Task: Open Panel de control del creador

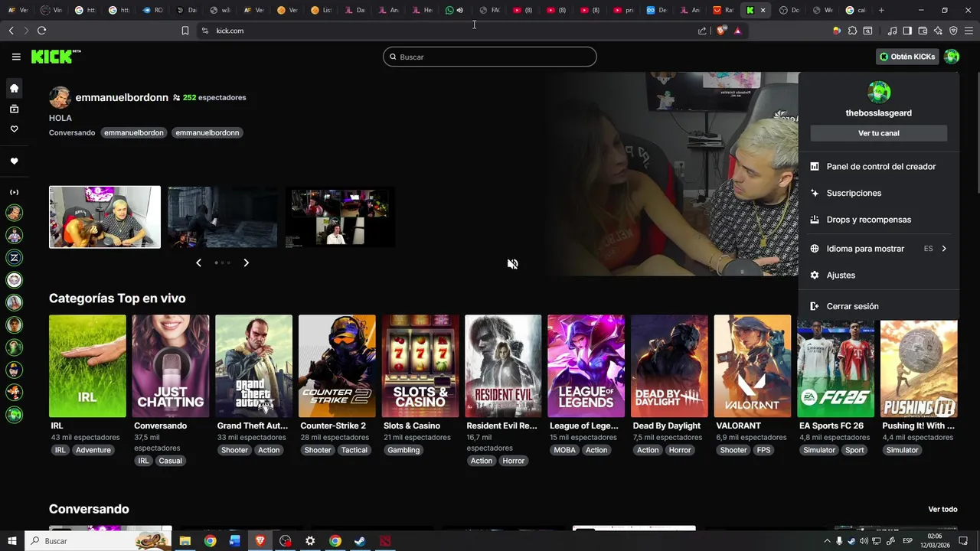Action: [x=879, y=166]
